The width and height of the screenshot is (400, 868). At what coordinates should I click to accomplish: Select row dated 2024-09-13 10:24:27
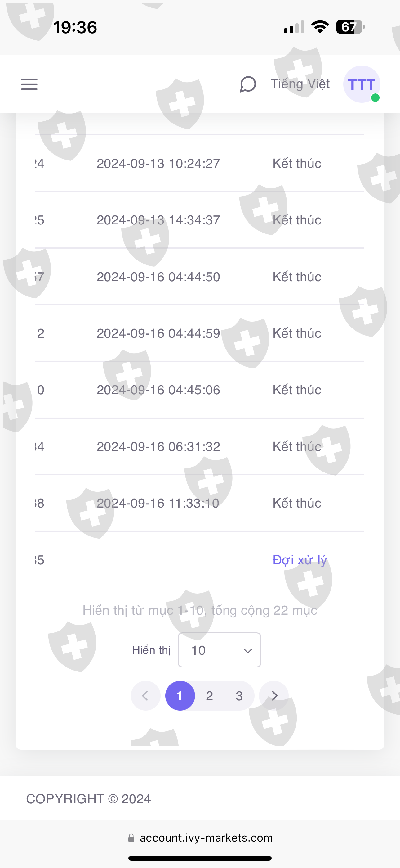158,164
